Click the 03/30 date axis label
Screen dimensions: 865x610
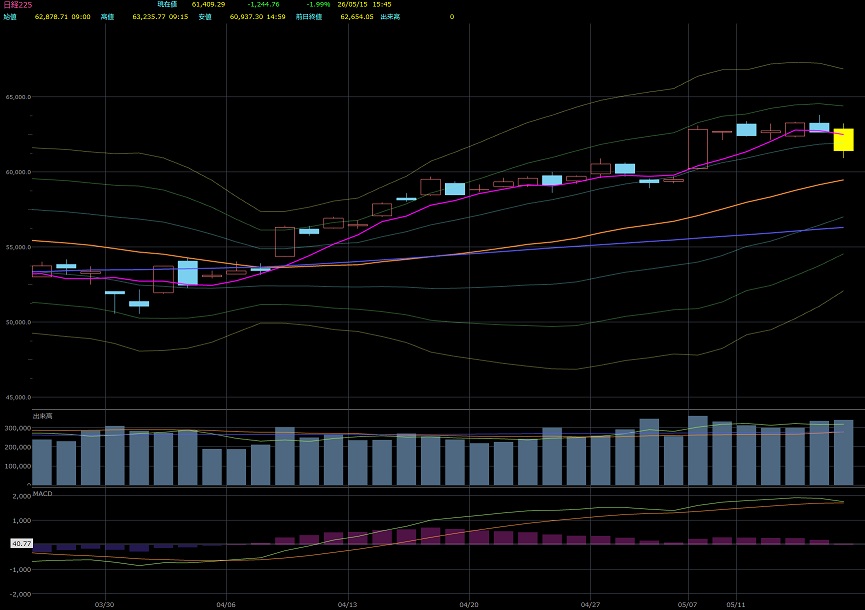point(104,604)
